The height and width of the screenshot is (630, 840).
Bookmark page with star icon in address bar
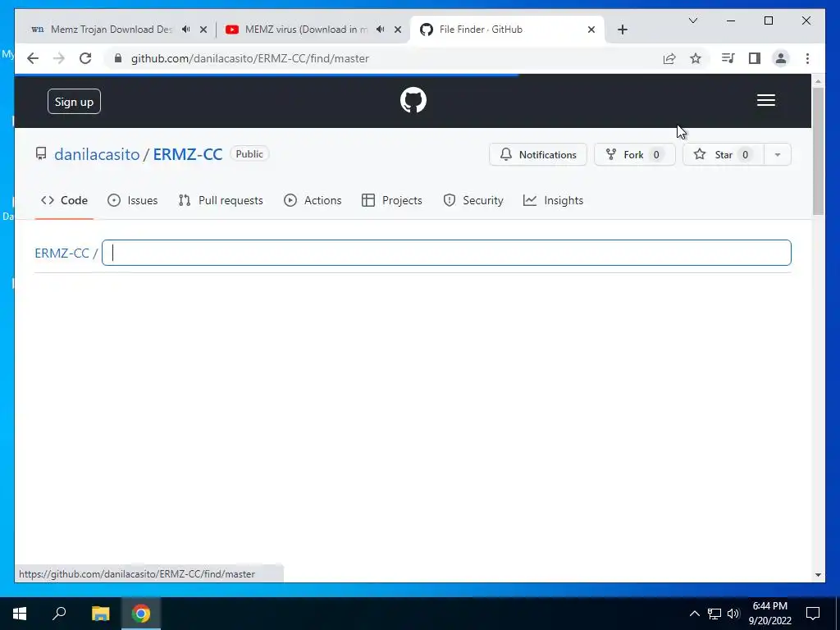tap(696, 58)
